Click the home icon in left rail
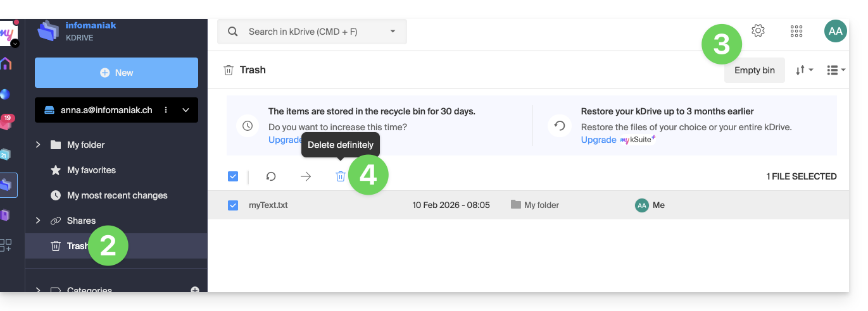868x311 pixels. 6,64
